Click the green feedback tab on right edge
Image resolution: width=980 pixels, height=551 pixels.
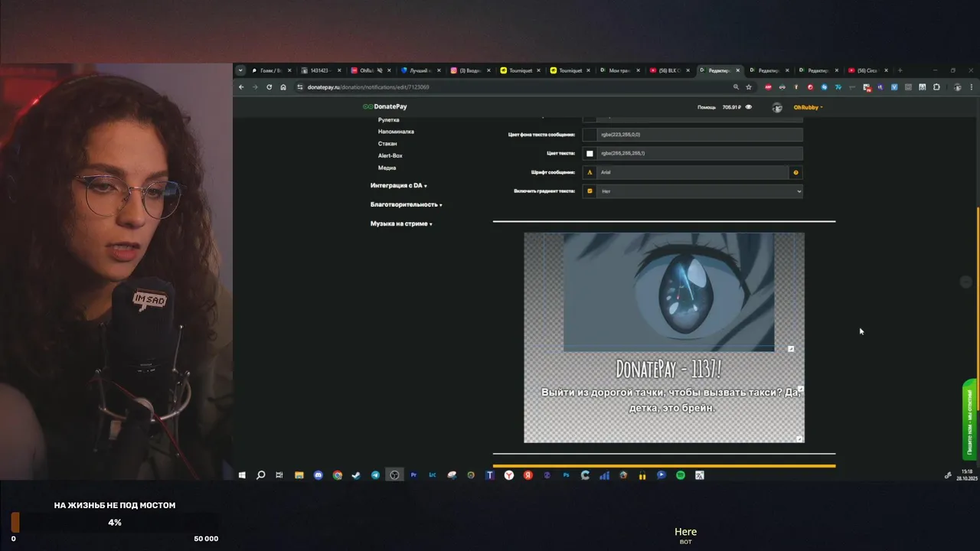(969, 419)
